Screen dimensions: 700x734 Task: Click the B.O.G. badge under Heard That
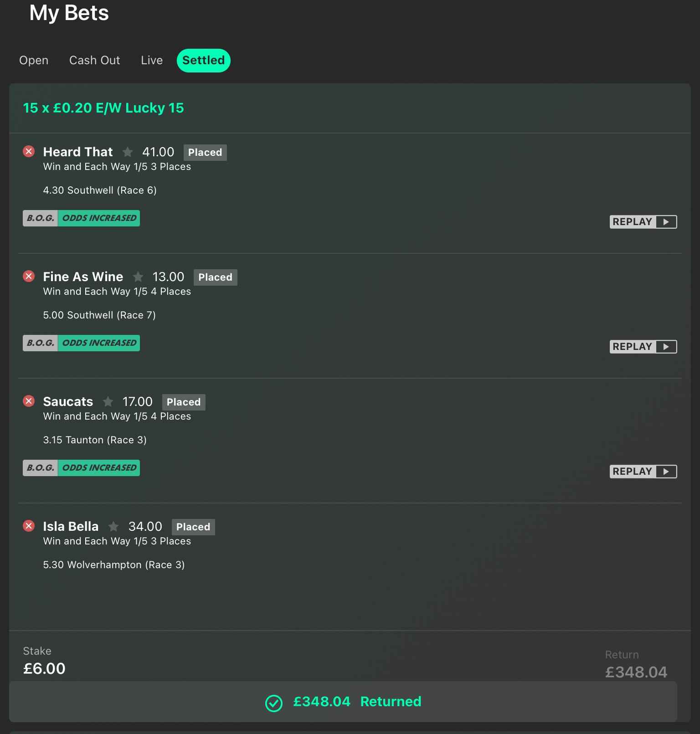40,218
